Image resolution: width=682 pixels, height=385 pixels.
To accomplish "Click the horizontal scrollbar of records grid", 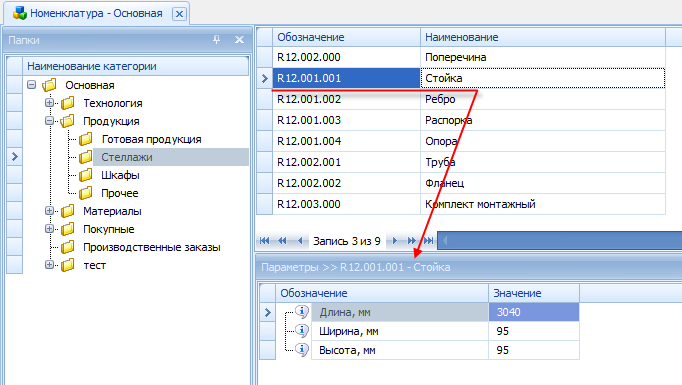I will pyautogui.click(x=559, y=241).
